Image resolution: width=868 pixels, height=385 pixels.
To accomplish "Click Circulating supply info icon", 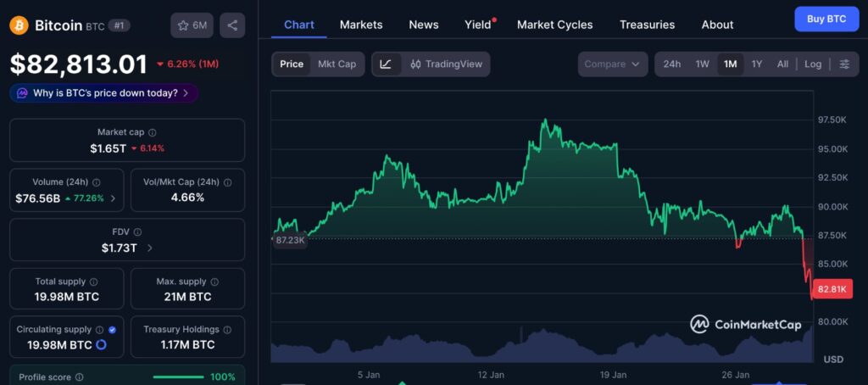I will (x=100, y=330).
